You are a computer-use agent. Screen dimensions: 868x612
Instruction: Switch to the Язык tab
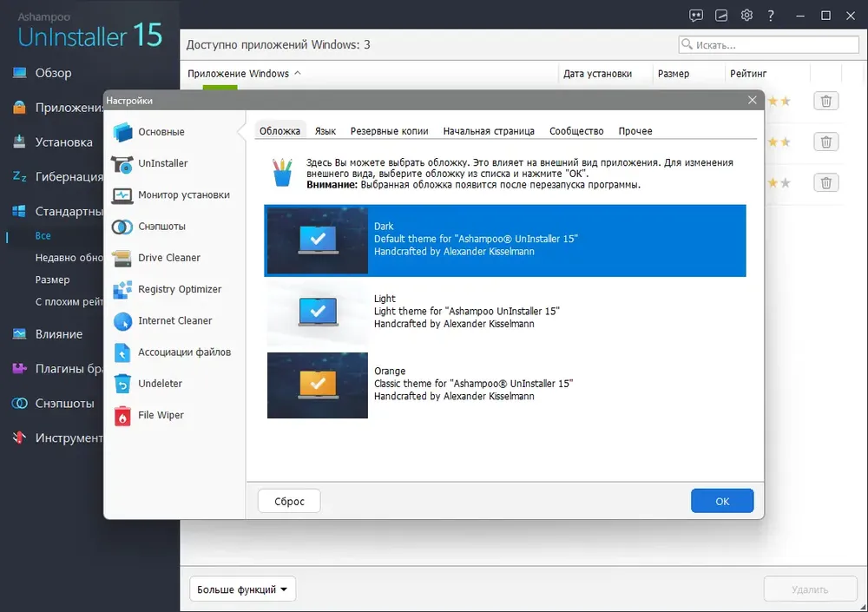tap(325, 131)
